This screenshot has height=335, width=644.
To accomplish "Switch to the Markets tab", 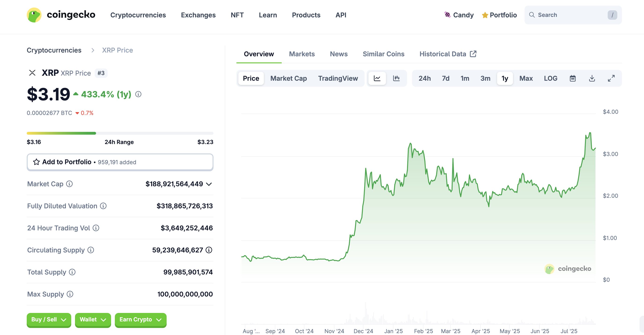I will click(302, 54).
